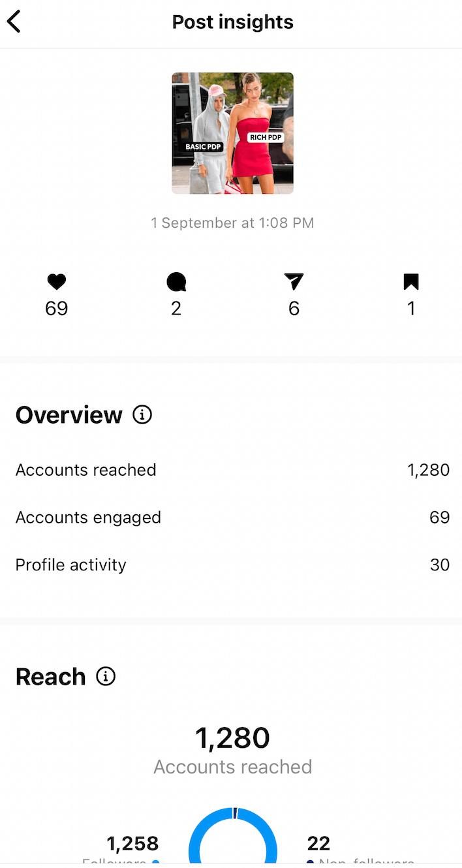Open the Reach info tooltip icon
462x868 pixels.
tap(105, 677)
